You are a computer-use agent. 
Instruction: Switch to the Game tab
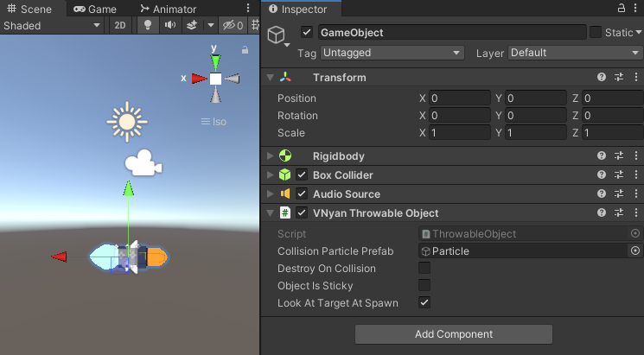[x=95, y=10]
